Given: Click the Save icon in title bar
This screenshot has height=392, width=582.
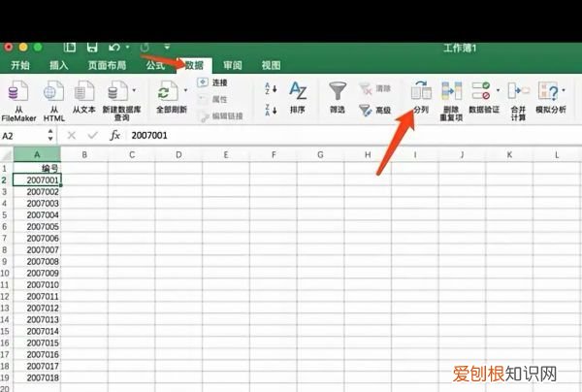Looking at the screenshot, I should pyautogui.click(x=92, y=48).
